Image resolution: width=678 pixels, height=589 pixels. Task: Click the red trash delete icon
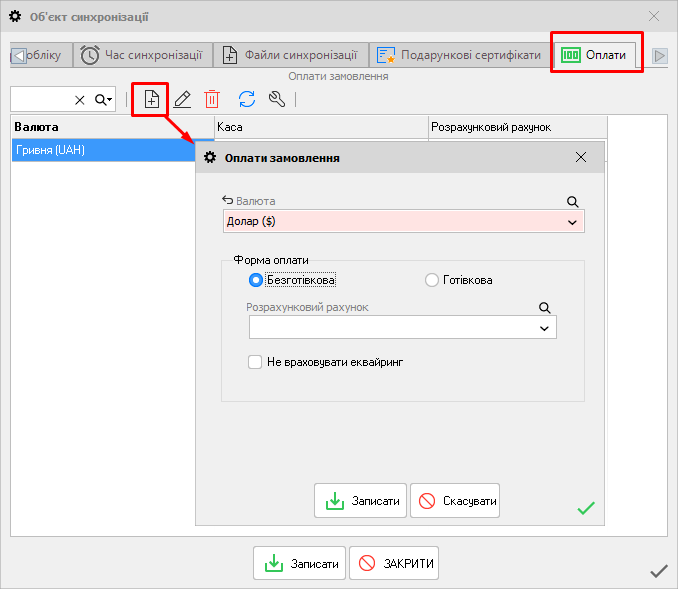pos(212,99)
